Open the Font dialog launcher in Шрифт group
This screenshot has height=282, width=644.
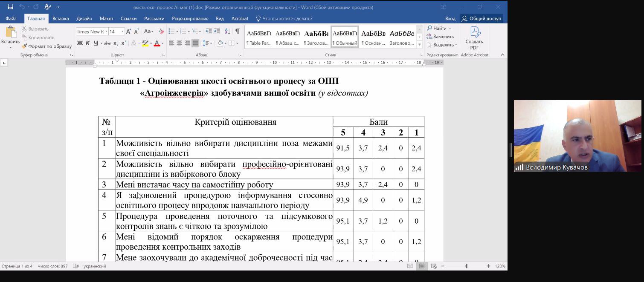(163, 55)
